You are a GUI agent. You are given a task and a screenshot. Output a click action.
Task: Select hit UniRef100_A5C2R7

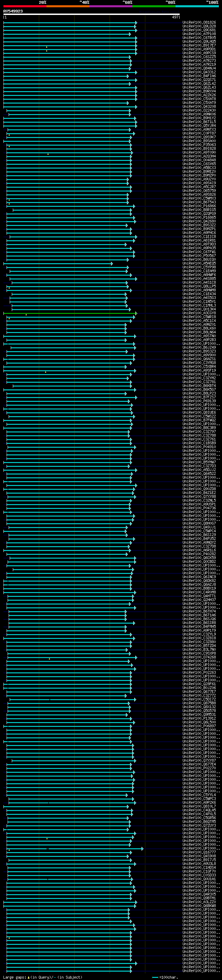tap(199, 187)
